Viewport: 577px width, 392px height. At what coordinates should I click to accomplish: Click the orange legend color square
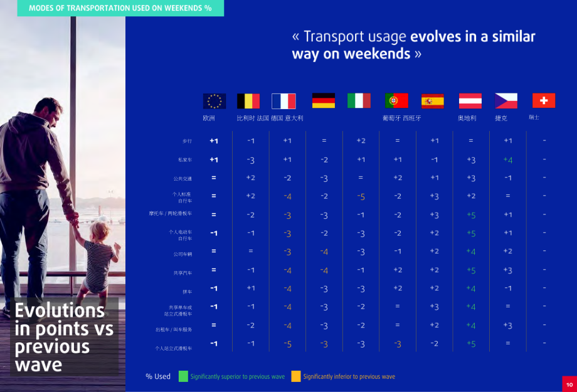296,376
